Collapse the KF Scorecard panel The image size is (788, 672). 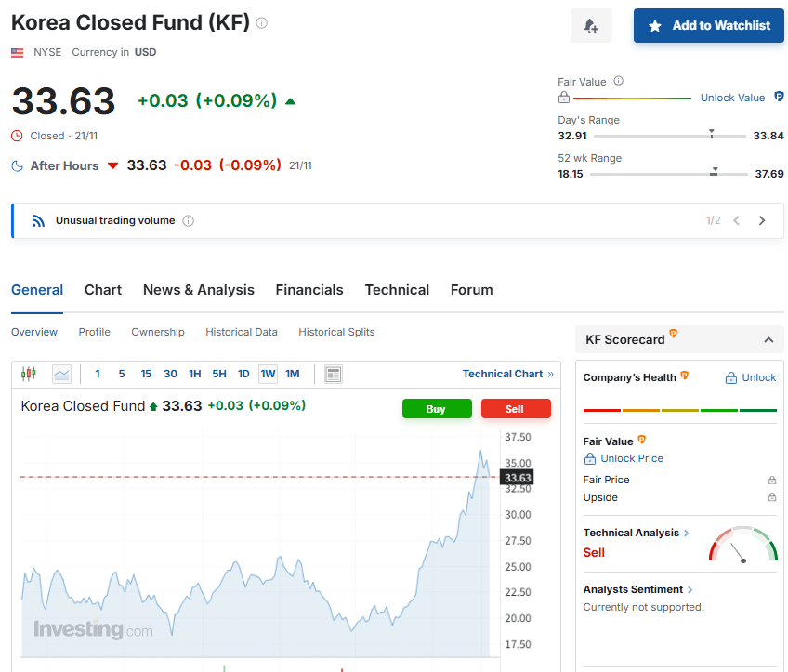coord(768,340)
